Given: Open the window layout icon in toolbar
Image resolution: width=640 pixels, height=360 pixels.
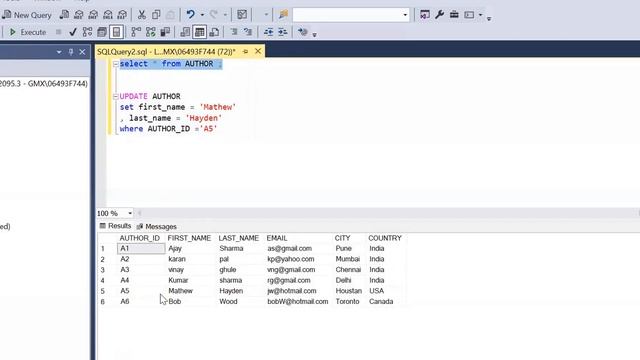Looking at the screenshot, I should [469, 15].
